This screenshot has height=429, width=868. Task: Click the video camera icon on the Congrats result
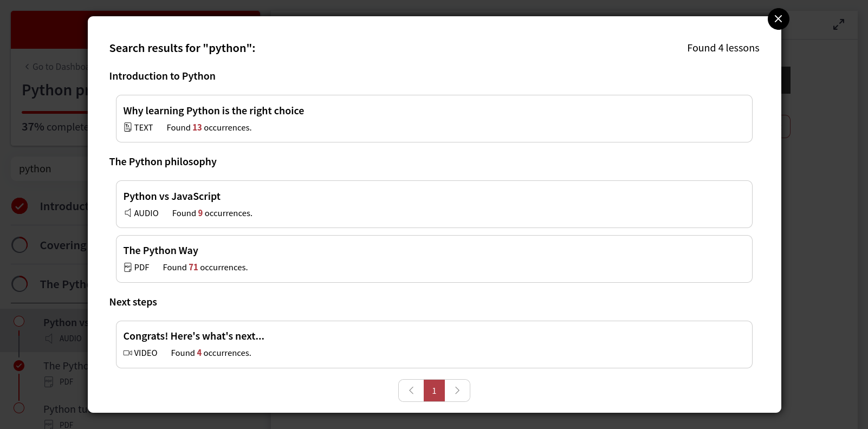click(127, 353)
